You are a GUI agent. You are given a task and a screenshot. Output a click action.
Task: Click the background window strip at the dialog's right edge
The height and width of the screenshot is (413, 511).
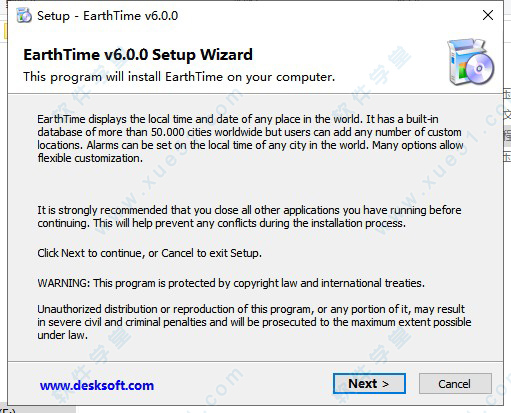coord(507,127)
